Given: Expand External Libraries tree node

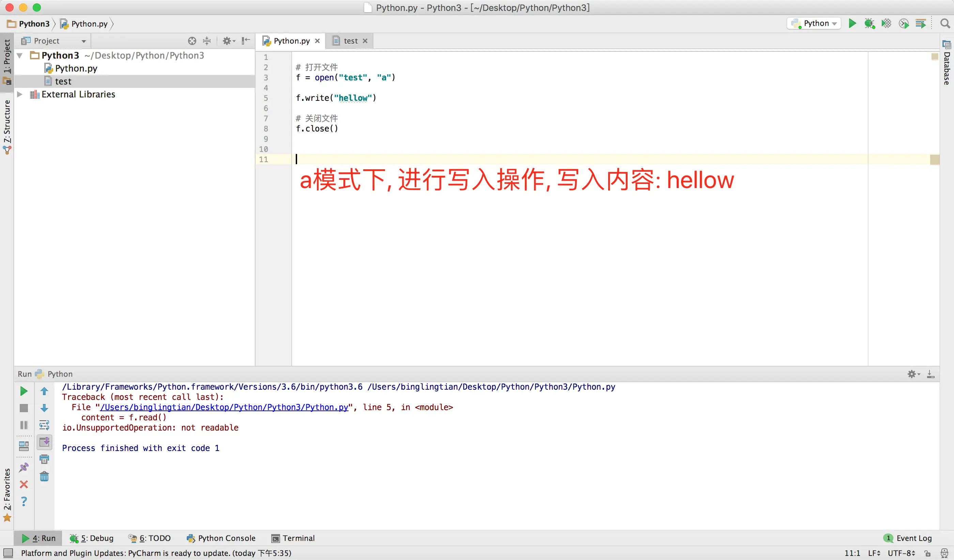Looking at the screenshot, I should point(20,94).
